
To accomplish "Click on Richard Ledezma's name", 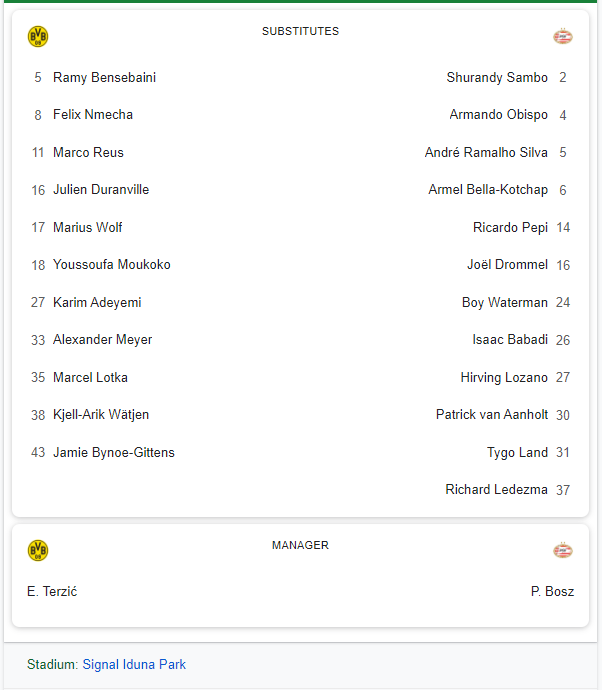I will [496, 489].
